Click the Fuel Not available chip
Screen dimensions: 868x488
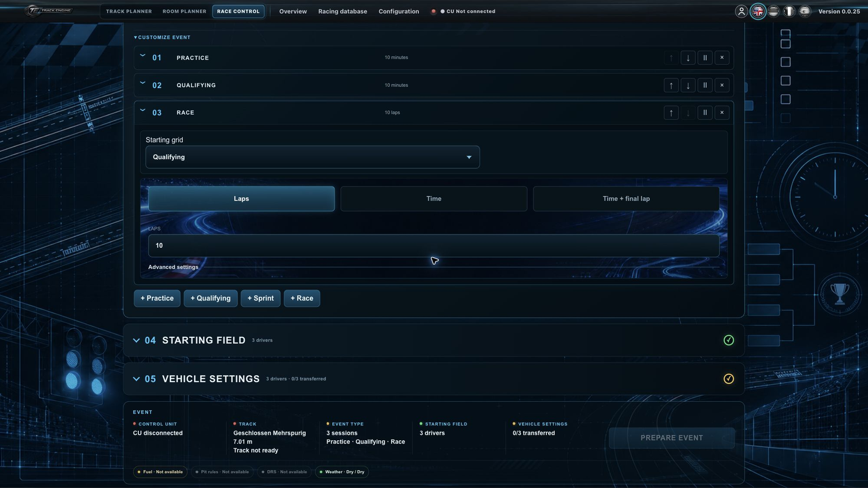click(160, 472)
